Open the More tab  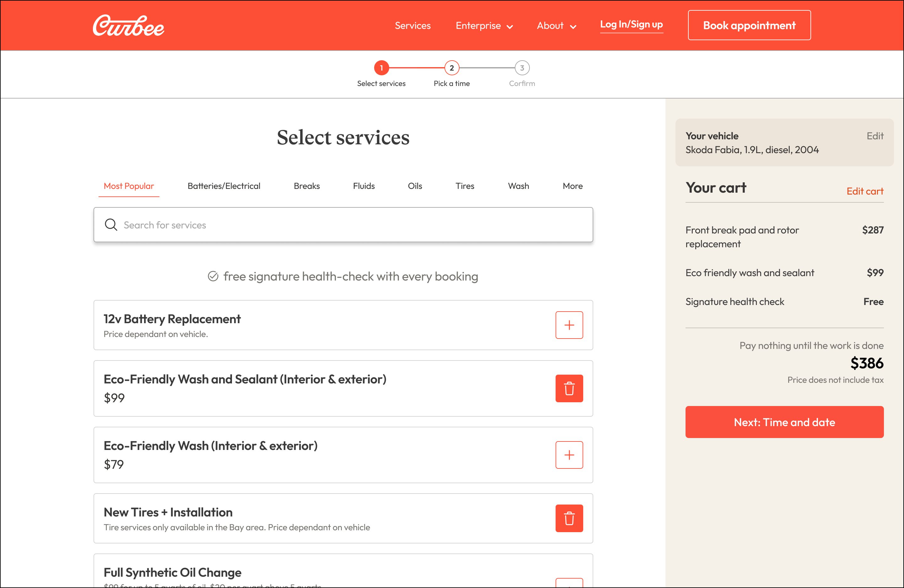click(x=573, y=186)
